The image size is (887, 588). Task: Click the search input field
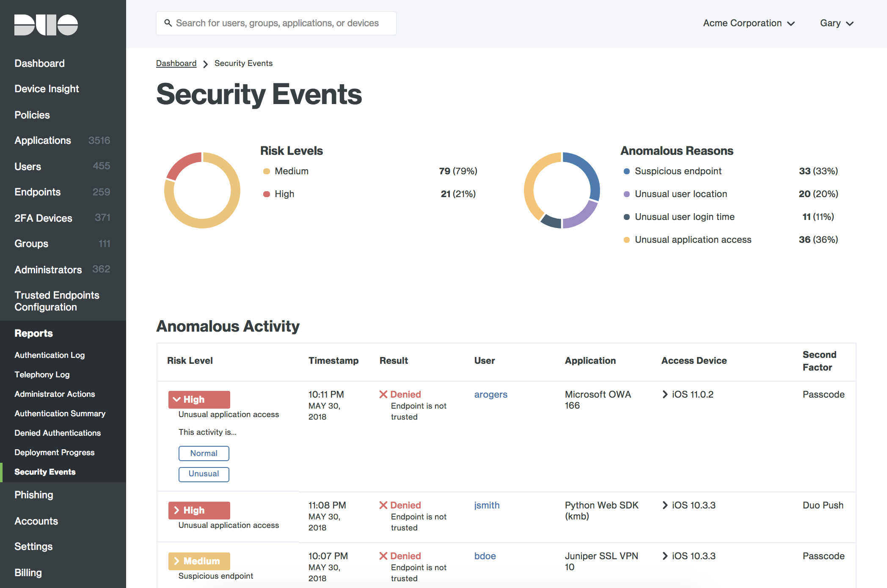click(275, 23)
